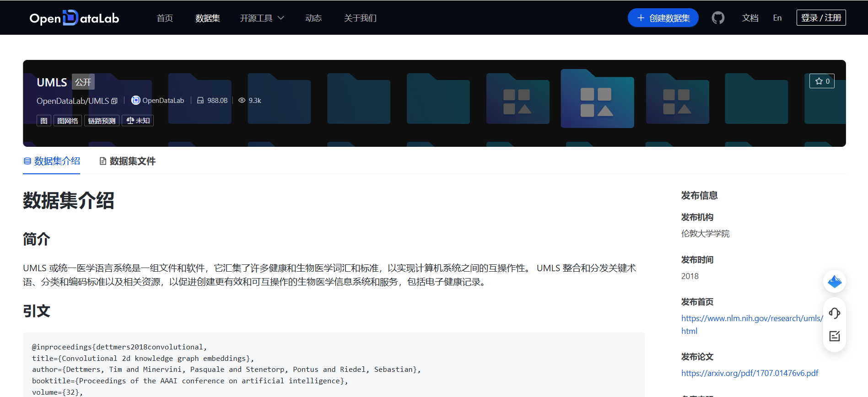The width and height of the screenshot is (868, 397).
Task: Click the 未知 license tag
Action: 138,121
